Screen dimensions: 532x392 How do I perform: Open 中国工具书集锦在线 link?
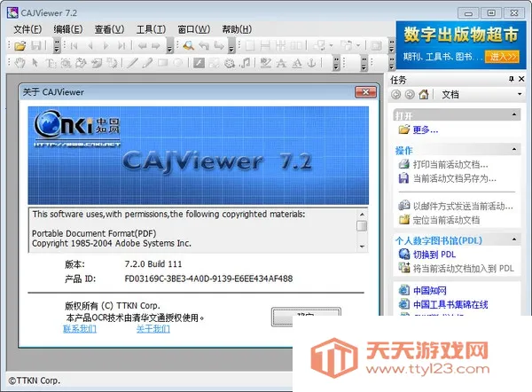click(450, 304)
